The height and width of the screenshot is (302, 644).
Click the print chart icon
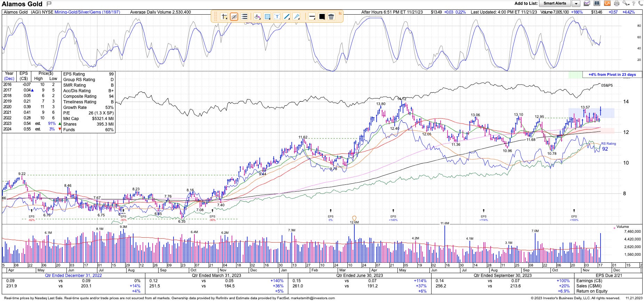617,3
